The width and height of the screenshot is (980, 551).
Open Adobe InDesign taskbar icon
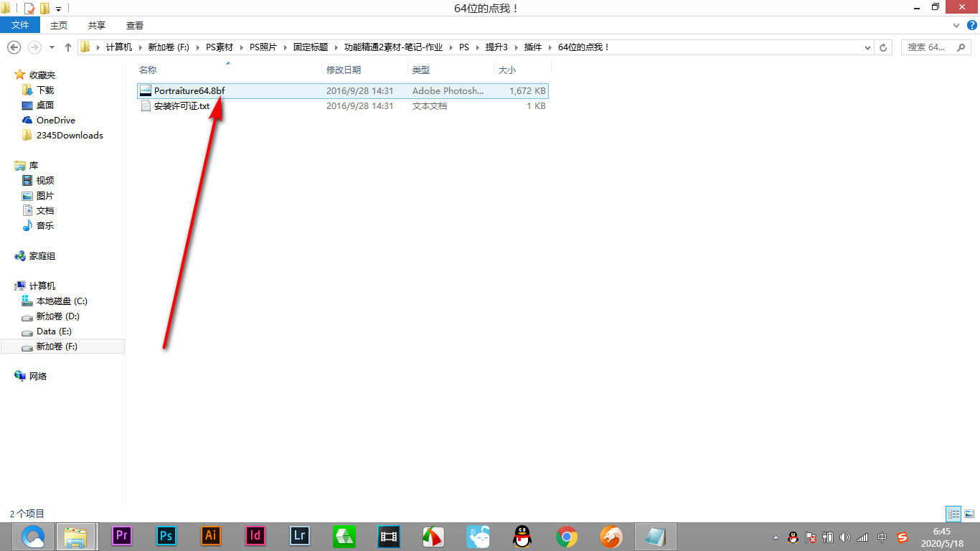pyautogui.click(x=255, y=536)
